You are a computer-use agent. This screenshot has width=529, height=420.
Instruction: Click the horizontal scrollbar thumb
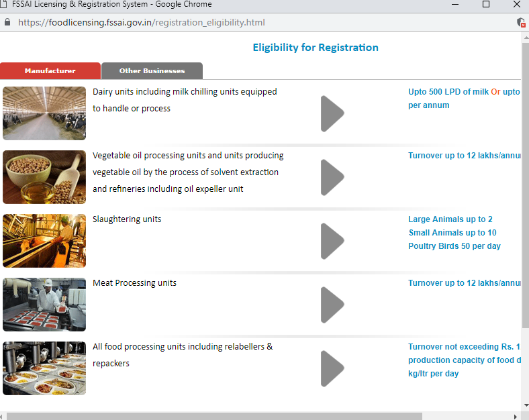click(214, 417)
